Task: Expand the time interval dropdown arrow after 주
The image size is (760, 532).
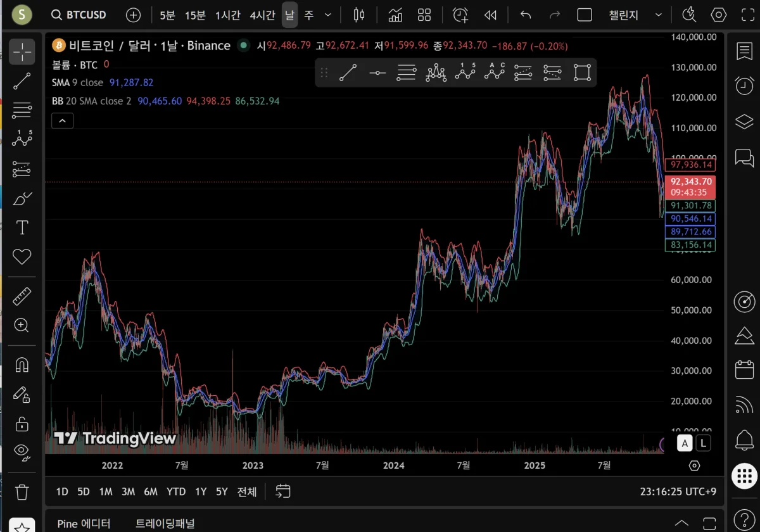Action: 327,15
